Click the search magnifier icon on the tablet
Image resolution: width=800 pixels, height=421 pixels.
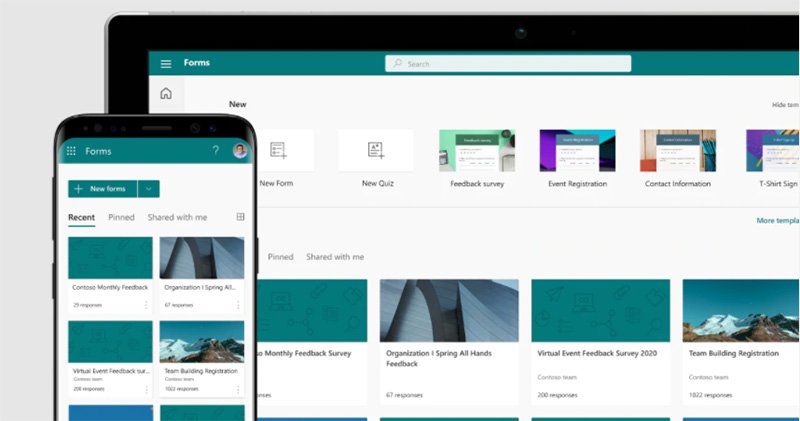click(397, 63)
